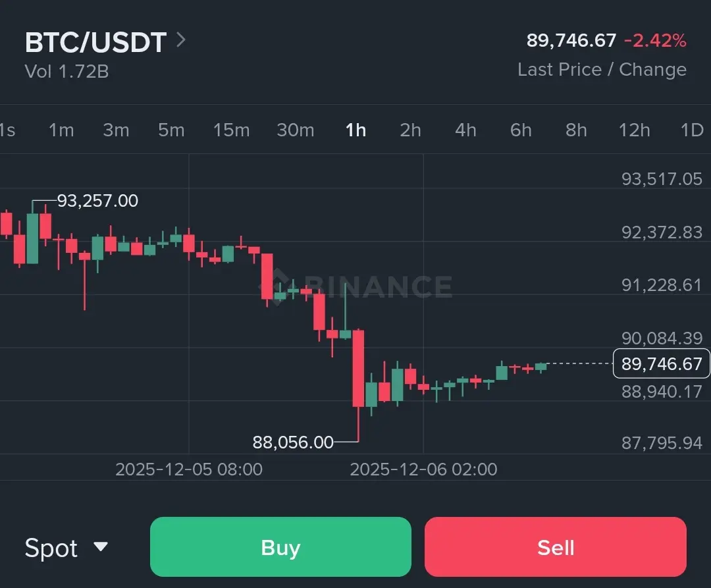711x588 pixels.
Task: Pick the 4h chart interval
Action: point(465,130)
